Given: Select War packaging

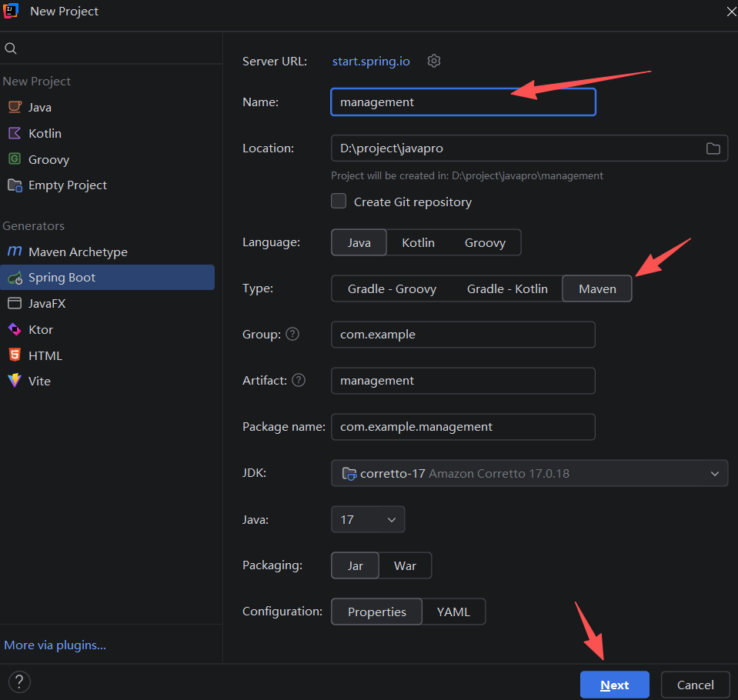Looking at the screenshot, I should [406, 565].
